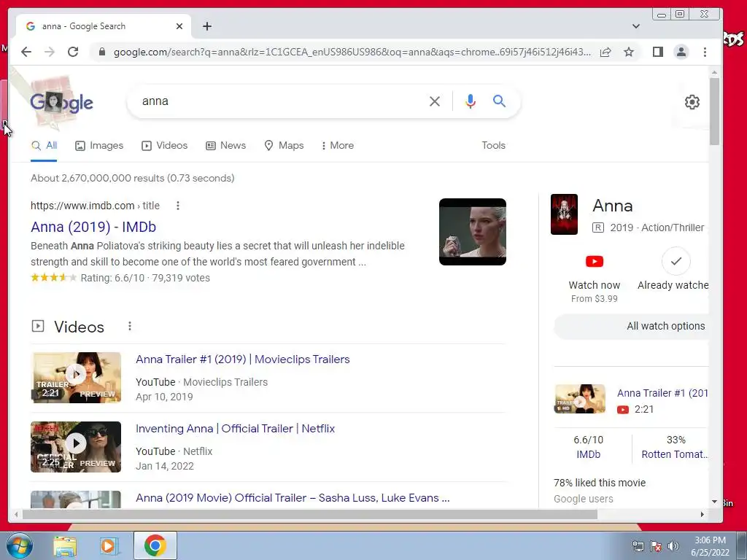Open Action Center flag tray icon
Image resolution: width=747 pixels, height=560 pixels.
656,546
